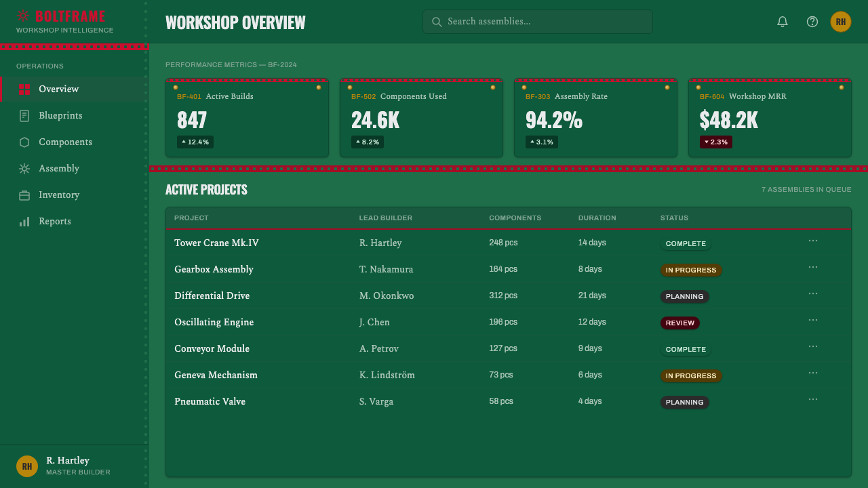Click the help question mark icon

point(812,22)
